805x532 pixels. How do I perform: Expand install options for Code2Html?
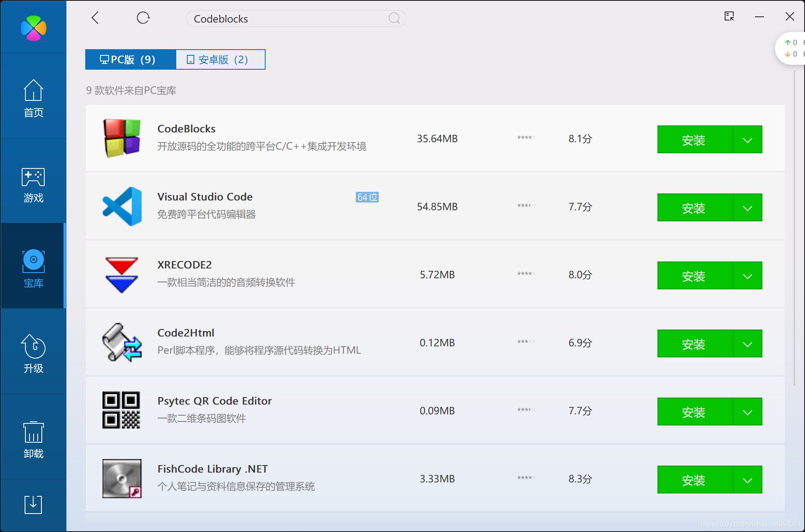[x=747, y=344]
